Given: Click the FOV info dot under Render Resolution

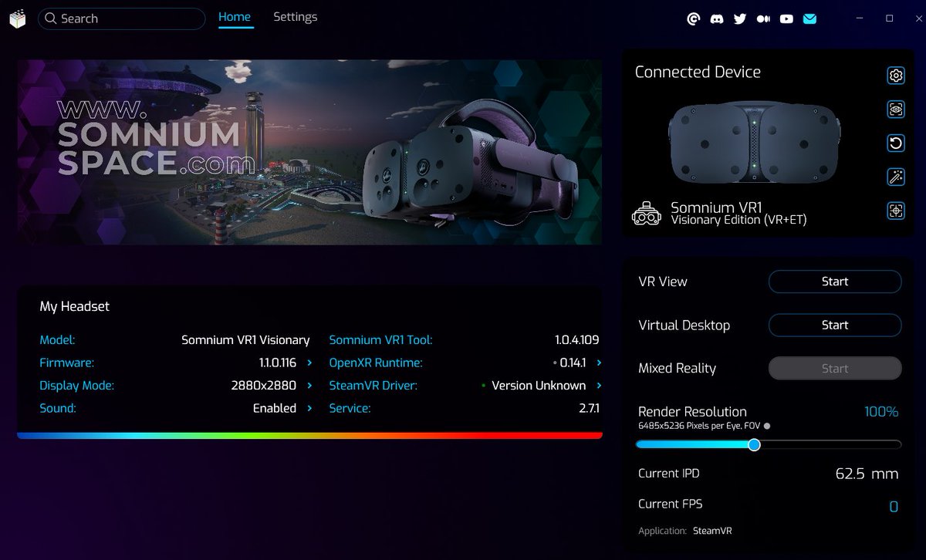Looking at the screenshot, I should [x=766, y=426].
